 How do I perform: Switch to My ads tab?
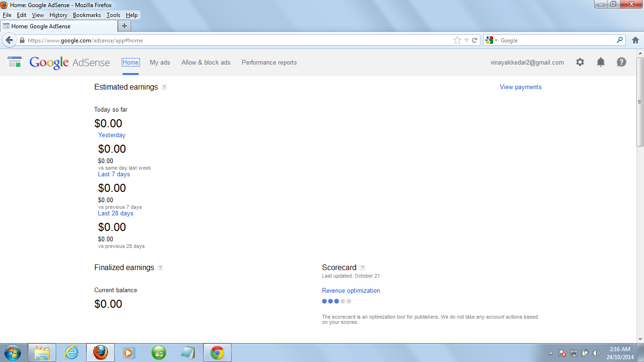pos(160,62)
